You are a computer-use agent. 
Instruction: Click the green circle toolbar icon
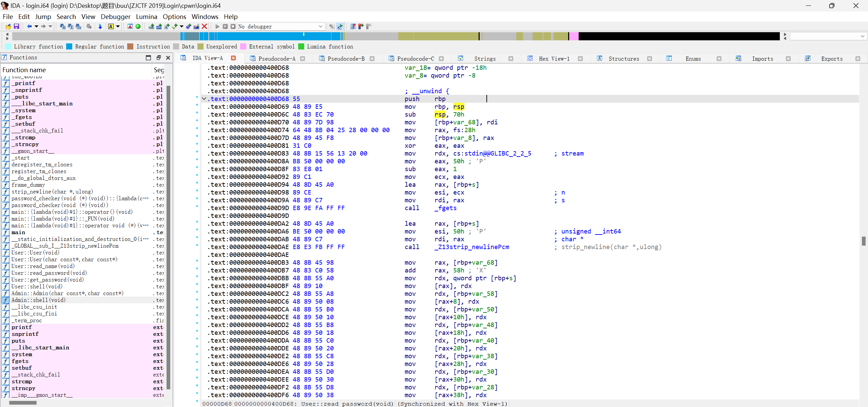[x=138, y=26]
